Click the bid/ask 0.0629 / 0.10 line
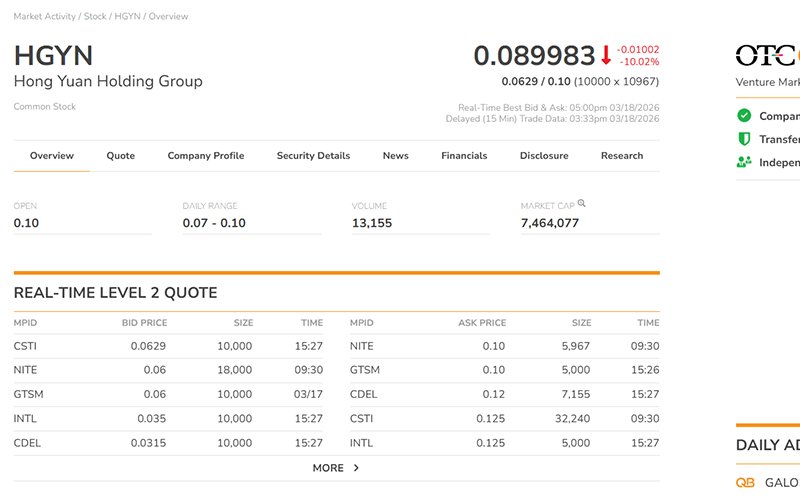Screen dimensions: 800x500 pyautogui.click(x=580, y=82)
